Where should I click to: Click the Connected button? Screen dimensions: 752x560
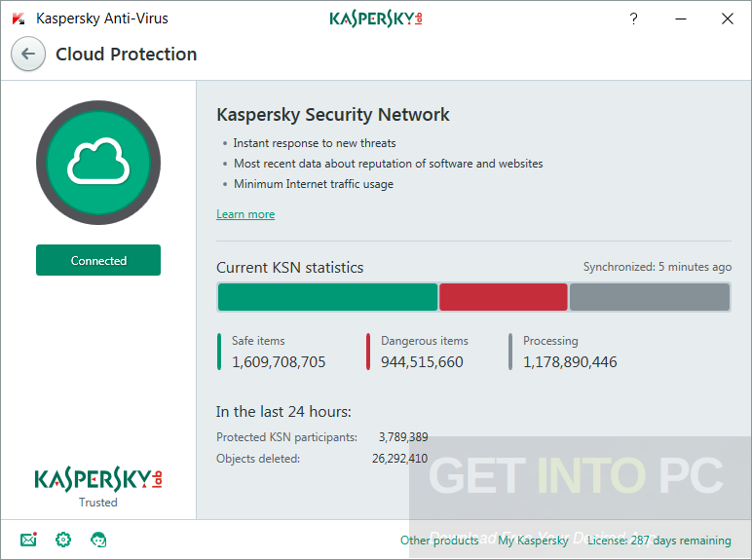pos(98,260)
